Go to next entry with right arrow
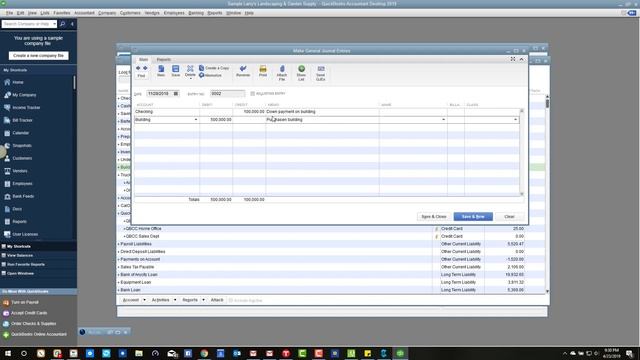 pos(145,68)
